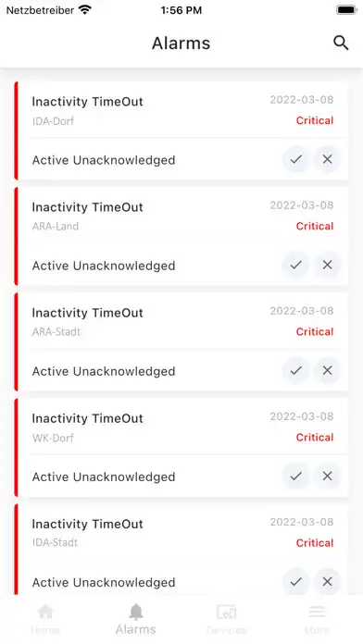Acknowledge the ARA-Land alarm with checkmark

pyautogui.click(x=296, y=265)
